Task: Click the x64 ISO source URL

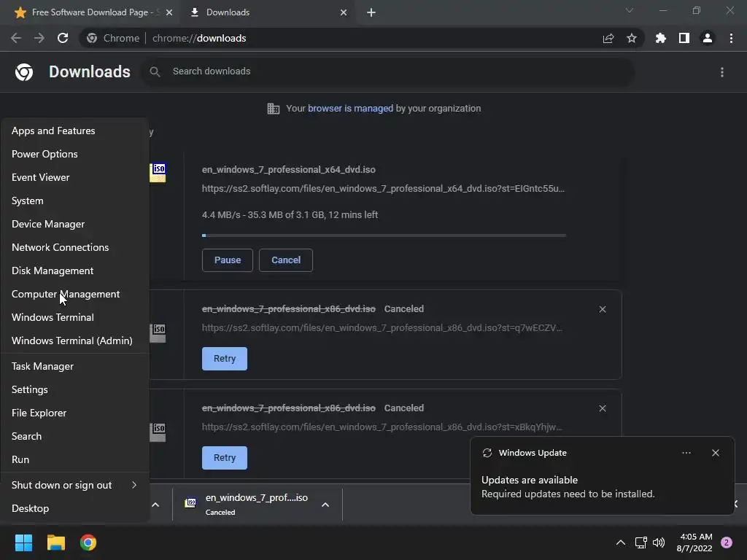Action: [383, 189]
